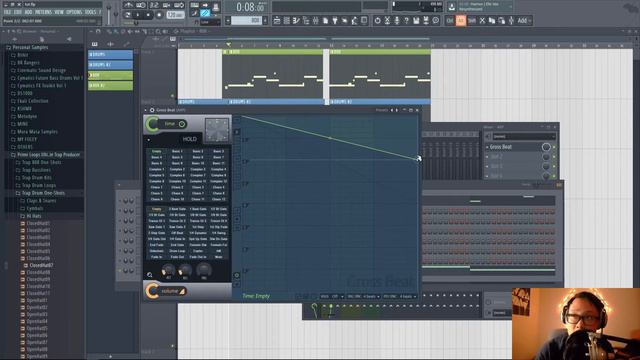
Task: Click the ATT knob in Gross Beat
Action: 168,270
